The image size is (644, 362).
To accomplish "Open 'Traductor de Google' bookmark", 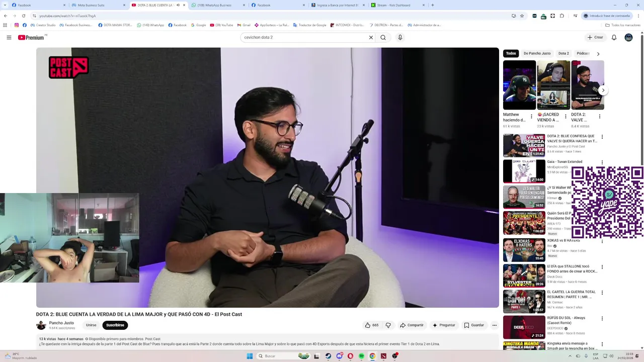I will (309, 25).
